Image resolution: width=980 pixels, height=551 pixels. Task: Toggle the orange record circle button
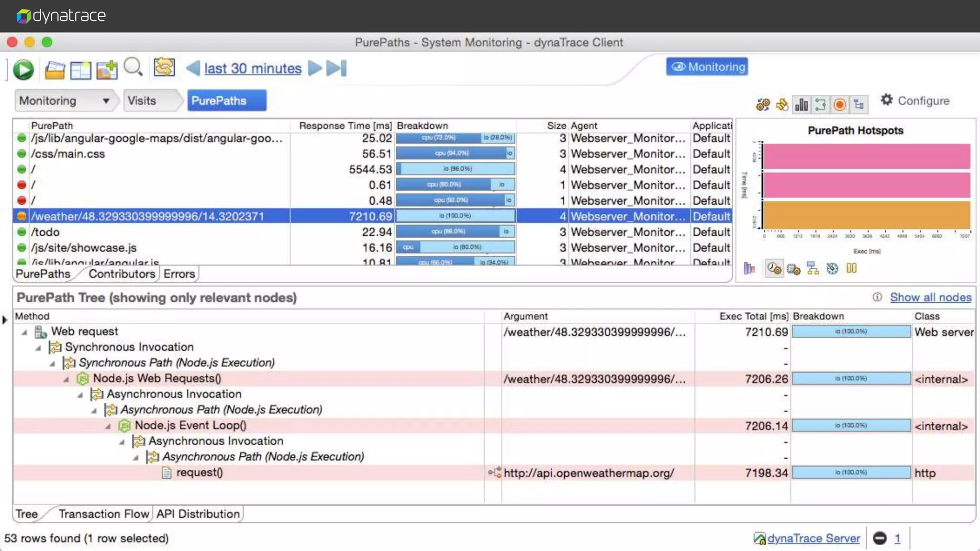[x=839, y=105]
